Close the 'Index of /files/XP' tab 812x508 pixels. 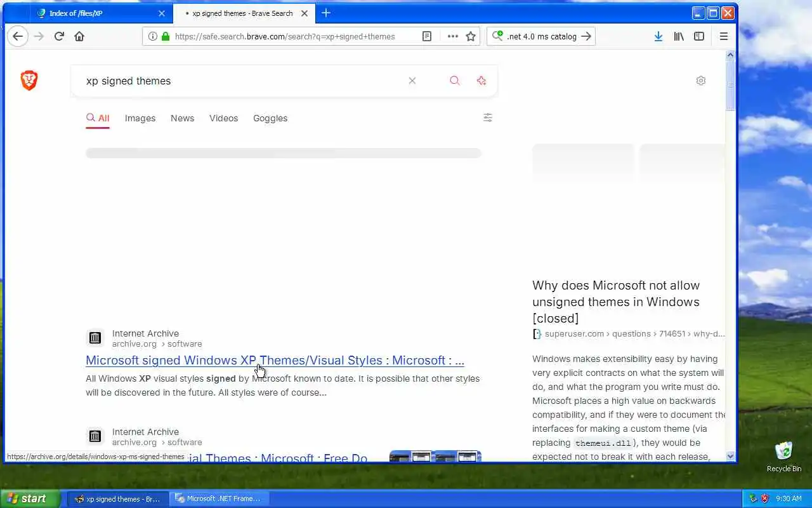(162, 13)
